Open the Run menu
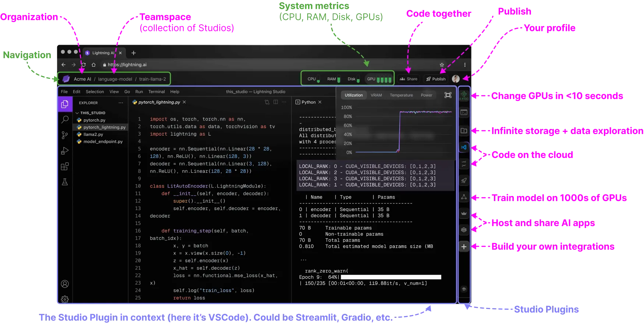644x323 pixels. [x=139, y=92]
